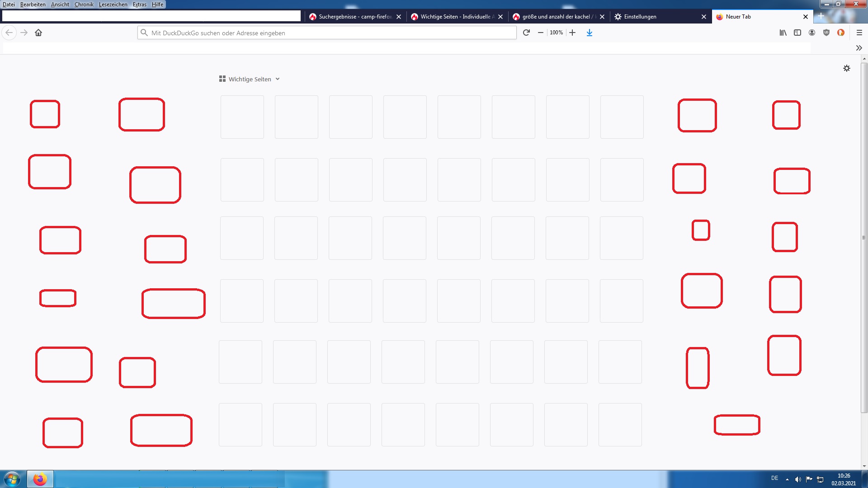Open the Firefox account icon
The width and height of the screenshot is (868, 488).
[812, 33]
